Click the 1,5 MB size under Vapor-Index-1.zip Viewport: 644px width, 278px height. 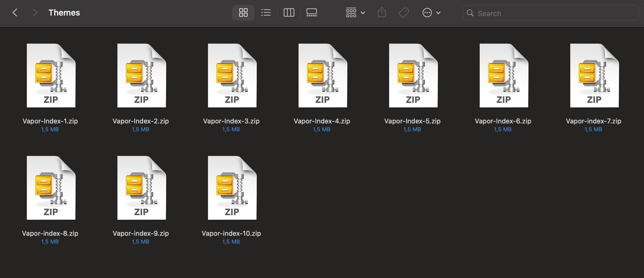point(50,130)
